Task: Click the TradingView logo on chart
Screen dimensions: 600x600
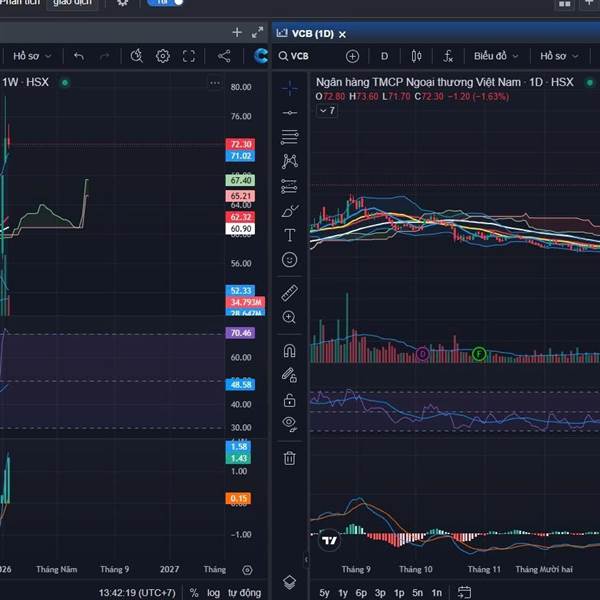Action: pyautogui.click(x=329, y=540)
